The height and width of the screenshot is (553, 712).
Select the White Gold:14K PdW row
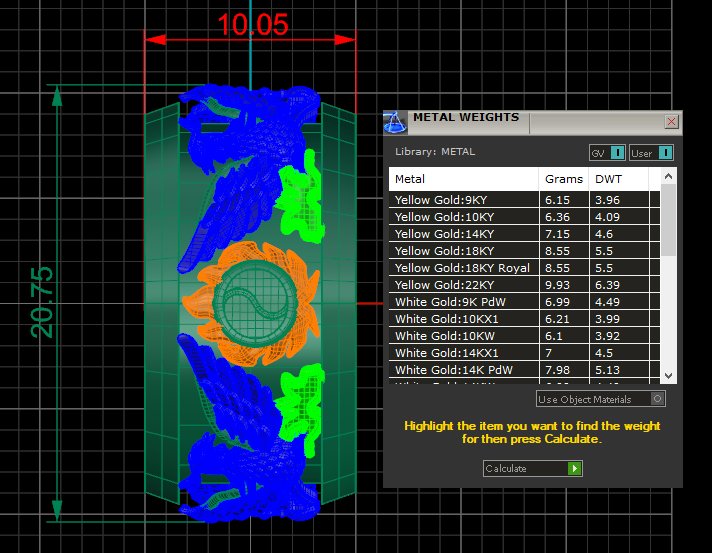524,370
